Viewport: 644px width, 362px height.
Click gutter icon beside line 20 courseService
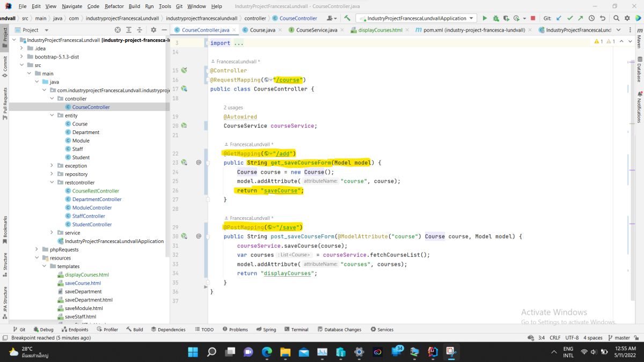click(x=184, y=125)
